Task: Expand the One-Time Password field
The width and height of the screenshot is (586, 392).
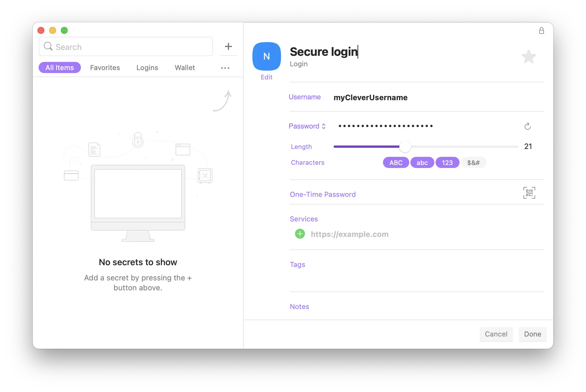Action: coord(323,194)
